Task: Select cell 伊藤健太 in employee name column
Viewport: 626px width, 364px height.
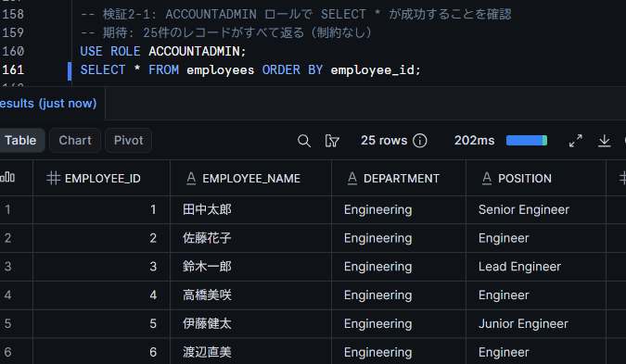Action: 250,323
